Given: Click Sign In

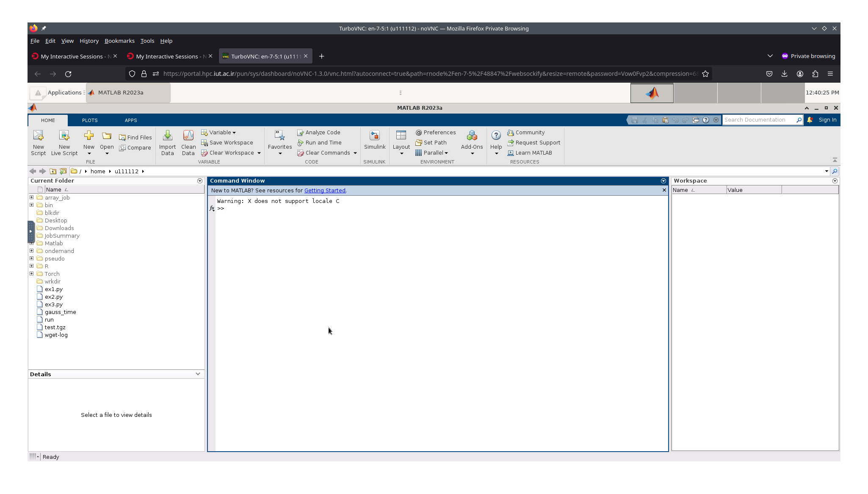Looking at the screenshot, I should 827,120.
